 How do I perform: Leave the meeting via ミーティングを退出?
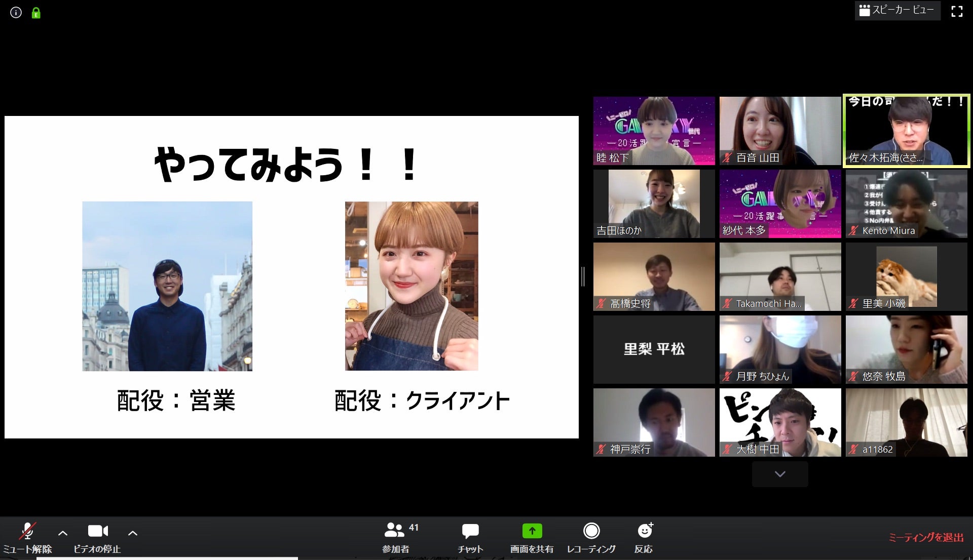[x=926, y=537]
